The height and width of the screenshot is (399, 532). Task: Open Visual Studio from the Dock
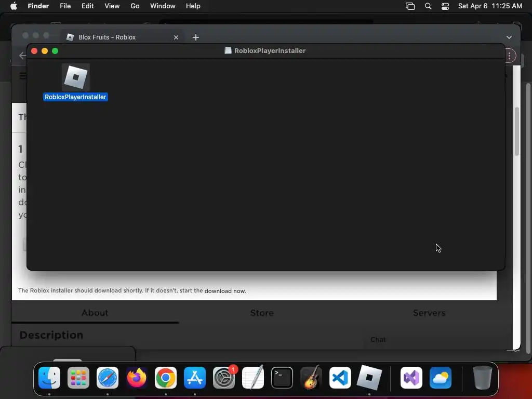pos(411,378)
